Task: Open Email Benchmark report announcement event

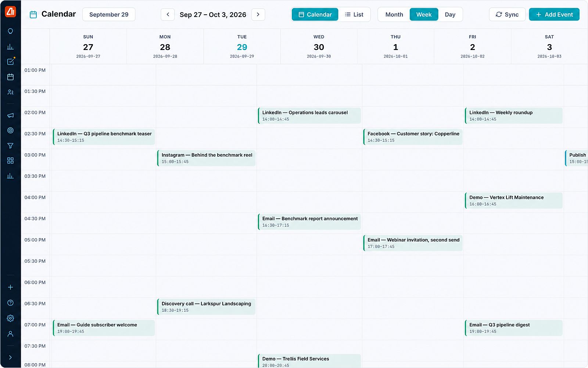Action: [x=309, y=222]
